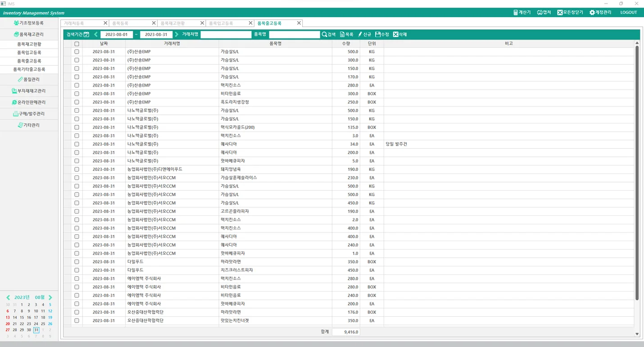Select the 마라맛라면 cell for 다일푸드
Viewport: 644px width, 347px height.
point(275,261)
